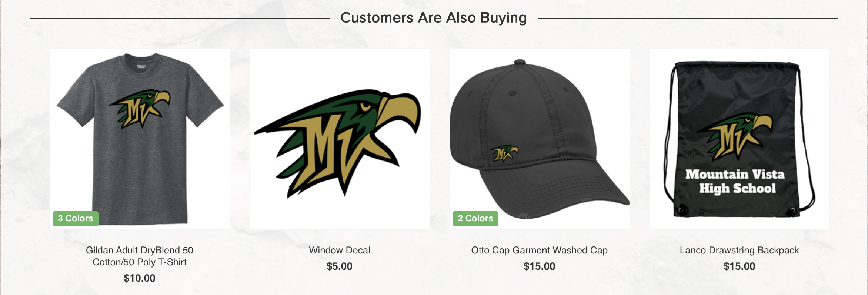Open the Lanco Drawstring Backpack title link
This screenshot has width=868, height=295.
(740, 250)
